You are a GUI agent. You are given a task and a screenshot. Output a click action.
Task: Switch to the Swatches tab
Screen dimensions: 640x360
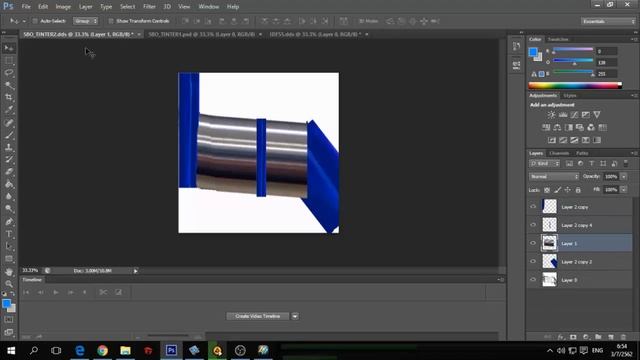pos(558,40)
